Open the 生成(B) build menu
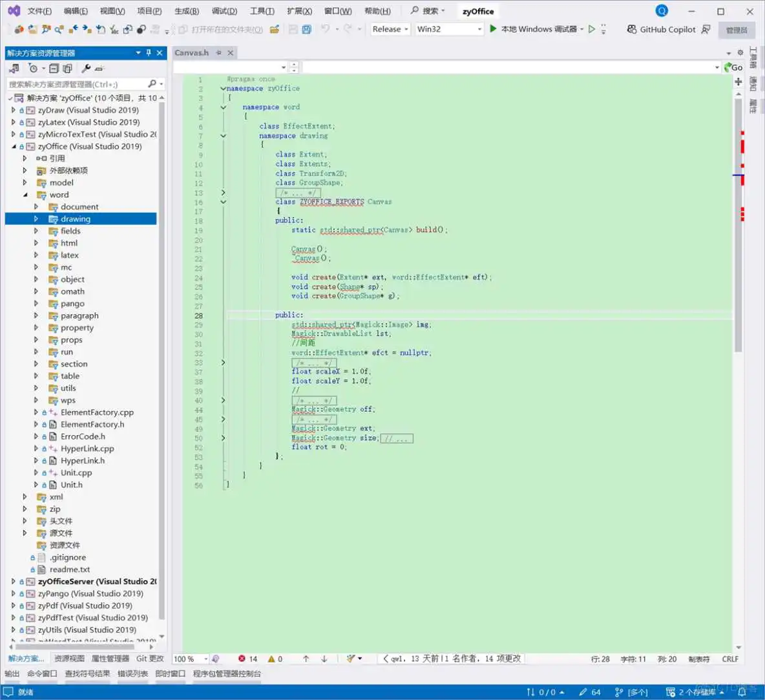The image size is (765, 700). coord(186,11)
